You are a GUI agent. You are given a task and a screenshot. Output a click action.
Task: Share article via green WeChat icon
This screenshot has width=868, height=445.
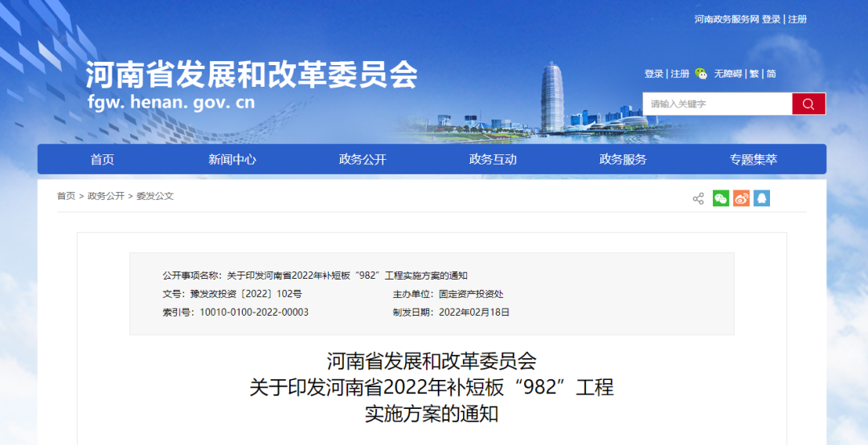(721, 198)
